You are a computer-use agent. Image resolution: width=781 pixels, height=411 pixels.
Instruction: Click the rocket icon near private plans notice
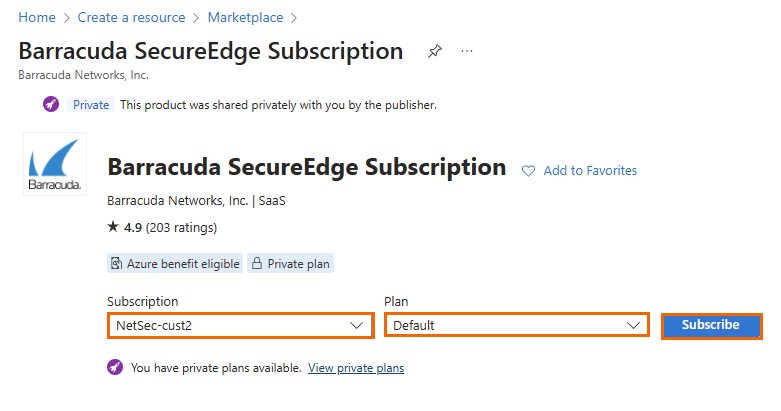(115, 367)
